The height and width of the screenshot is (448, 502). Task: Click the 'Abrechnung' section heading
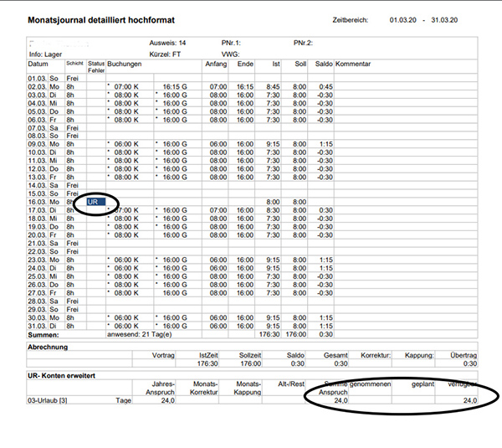coord(48,347)
